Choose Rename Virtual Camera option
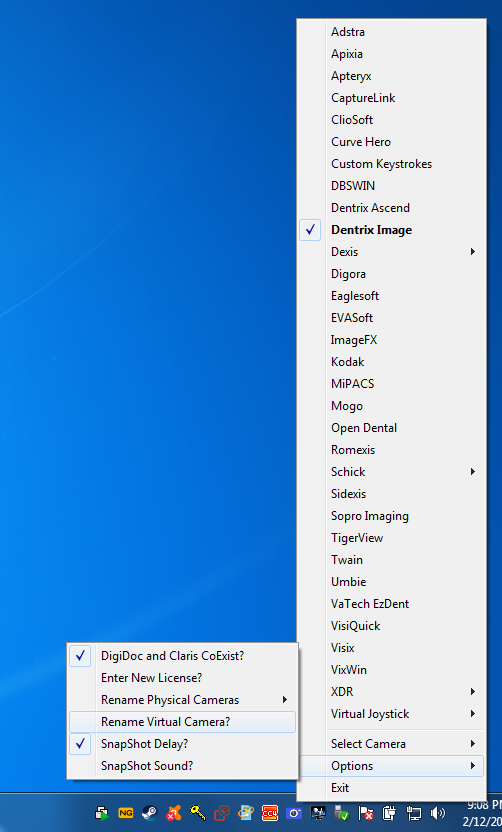The height and width of the screenshot is (832, 502). pyautogui.click(x=183, y=722)
